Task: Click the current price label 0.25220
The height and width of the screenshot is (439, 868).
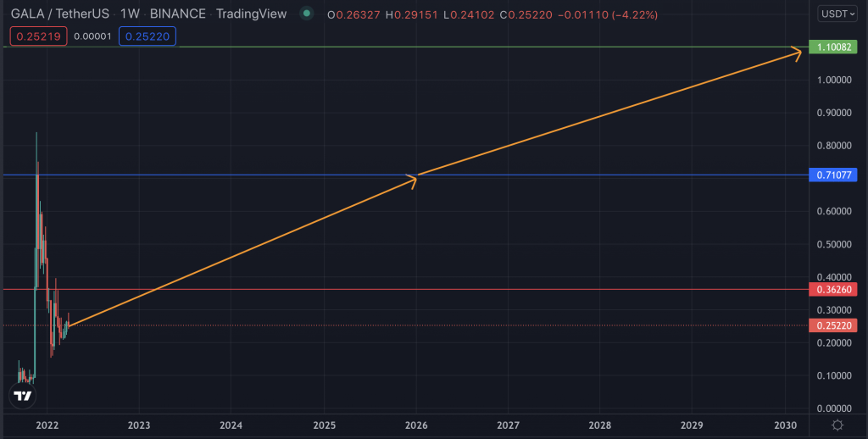Action: (x=832, y=325)
